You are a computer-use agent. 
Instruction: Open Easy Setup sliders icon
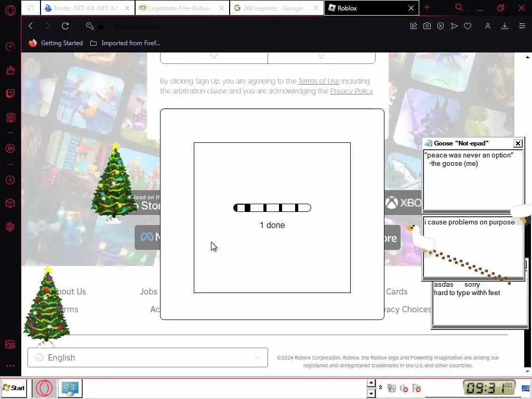pyautogui.click(x=522, y=26)
